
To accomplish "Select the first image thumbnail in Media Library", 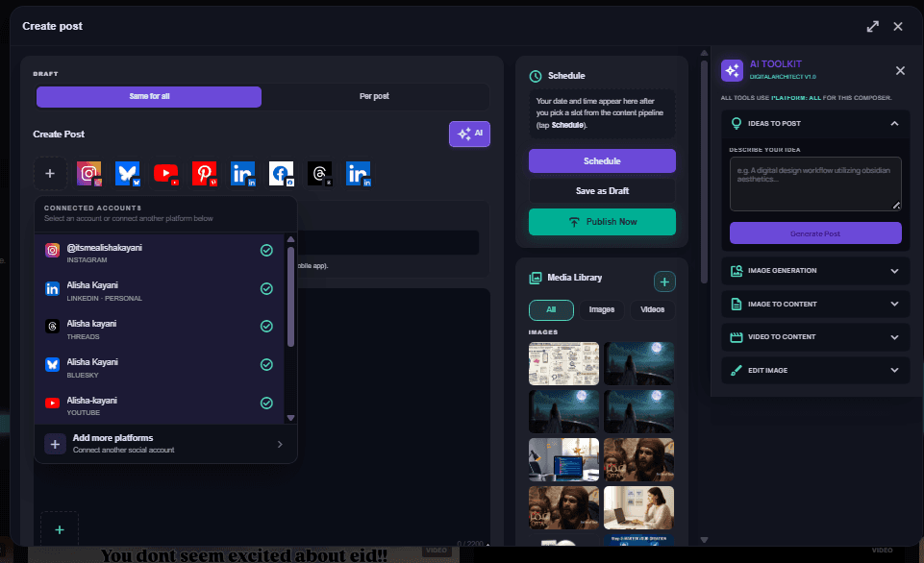I will tap(562, 363).
